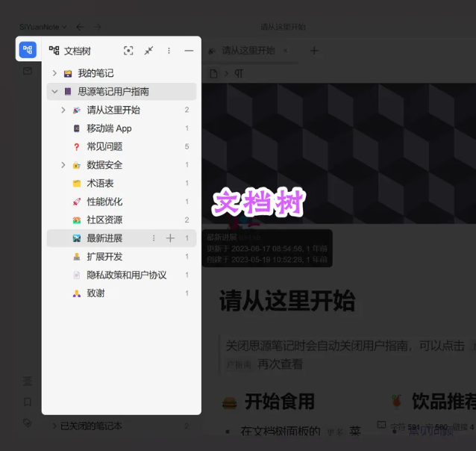Screen dimensions: 476x451
Task: Click the 文档树 panel title
Action: pyautogui.click(x=77, y=51)
